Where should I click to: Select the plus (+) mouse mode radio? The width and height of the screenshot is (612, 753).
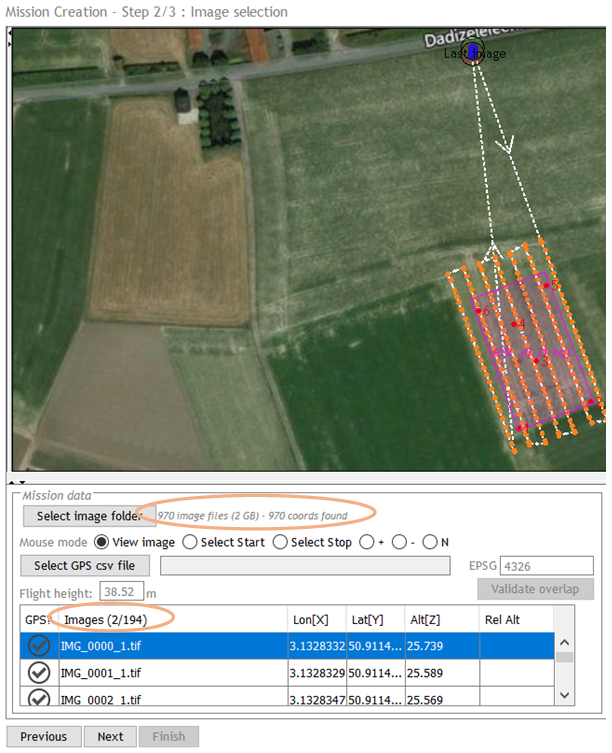click(367, 542)
